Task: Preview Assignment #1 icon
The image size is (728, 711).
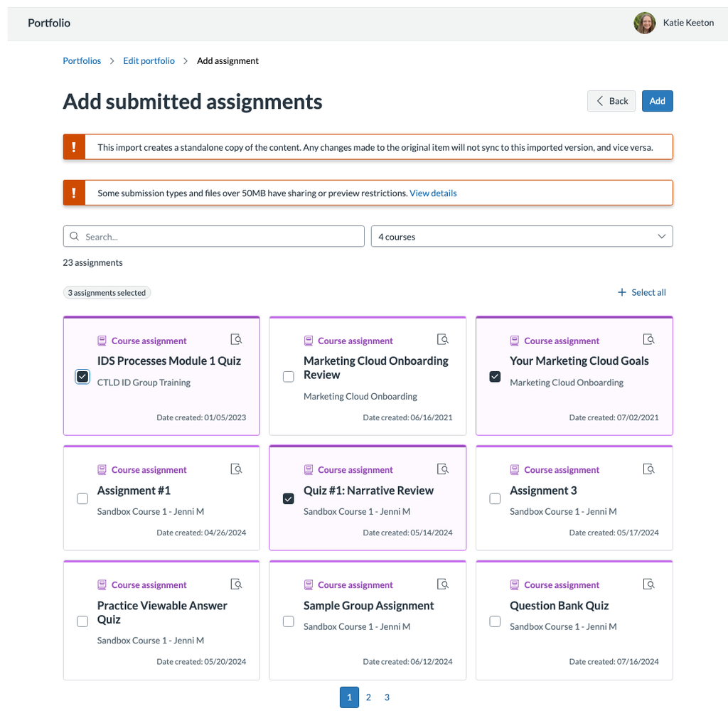Action: 236,469
